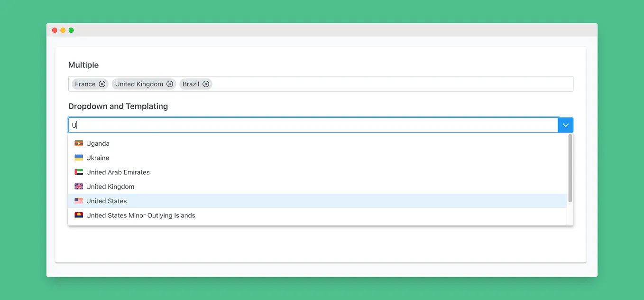Image resolution: width=644 pixels, height=300 pixels.
Task: Select Uganda from the country list
Action: [97, 143]
